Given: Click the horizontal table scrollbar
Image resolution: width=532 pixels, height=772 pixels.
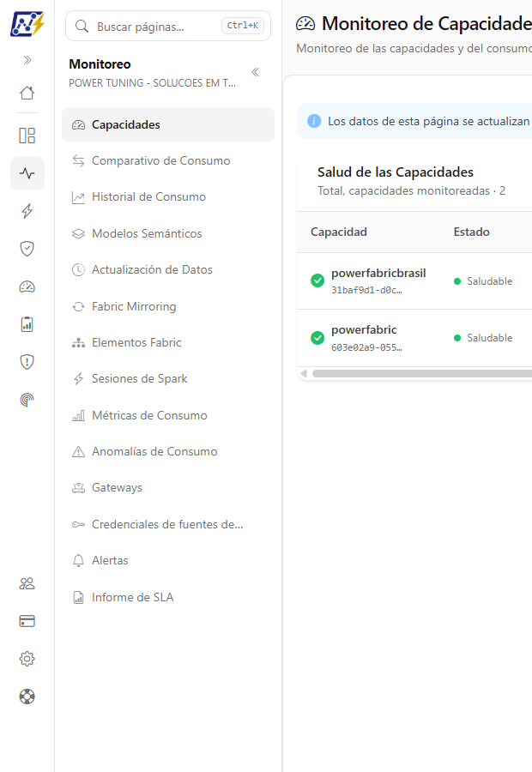Looking at the screenshot, I should point(422,374).
